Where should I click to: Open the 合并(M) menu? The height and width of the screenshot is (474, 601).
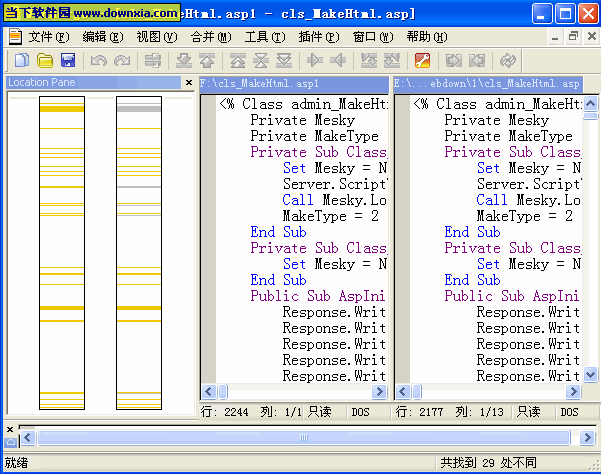pyautogui.click(x=211, y=37)
